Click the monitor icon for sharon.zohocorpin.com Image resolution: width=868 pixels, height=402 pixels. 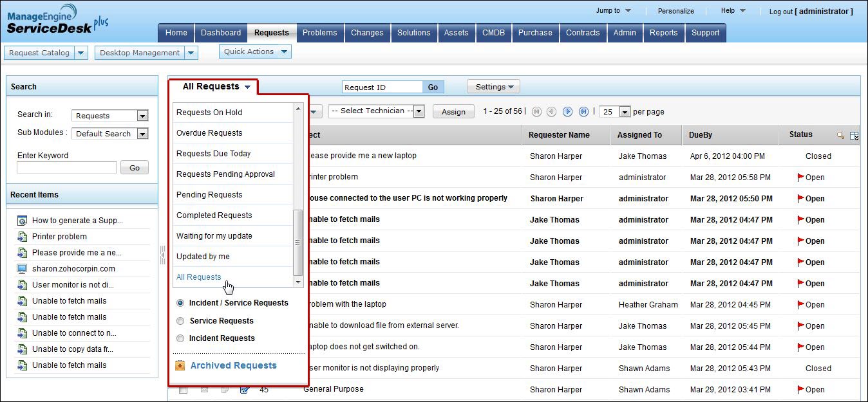tap(22, 269)
